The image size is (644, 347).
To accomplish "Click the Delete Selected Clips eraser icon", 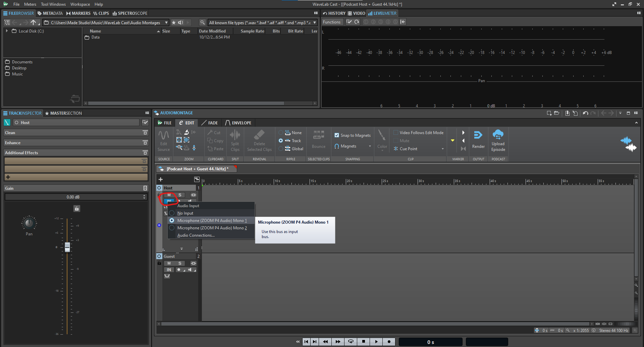I will (x=259, y=135).
